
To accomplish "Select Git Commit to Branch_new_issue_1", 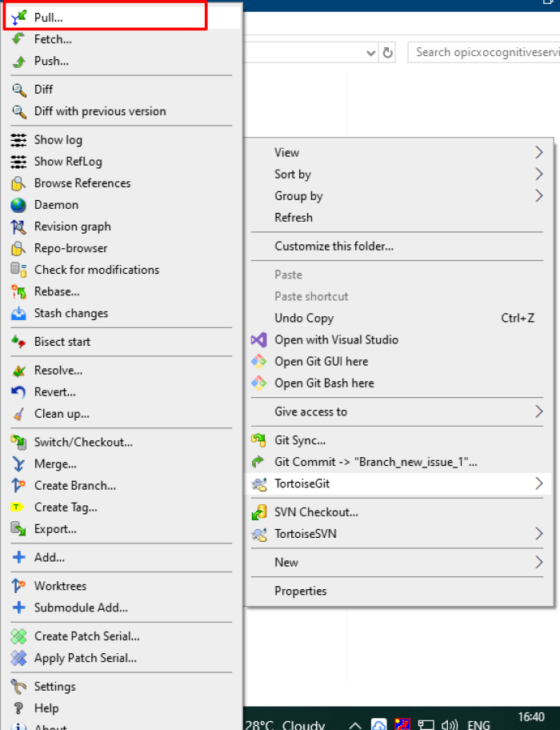I will tap(376, 462).
